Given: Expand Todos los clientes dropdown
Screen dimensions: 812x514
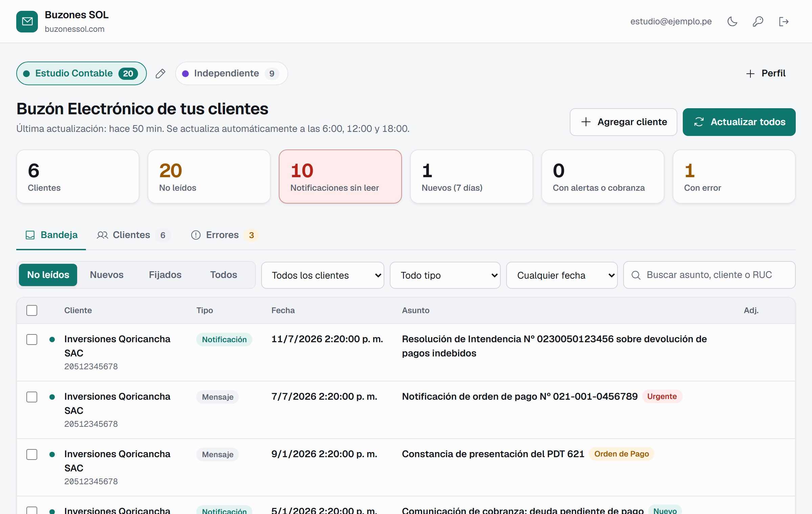Looking at the screenshot, I should (x=323, y=275).
